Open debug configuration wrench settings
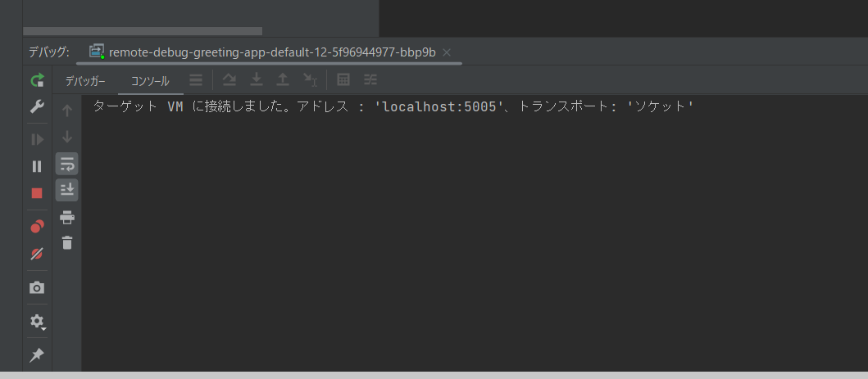 click(x=37, y=106)
